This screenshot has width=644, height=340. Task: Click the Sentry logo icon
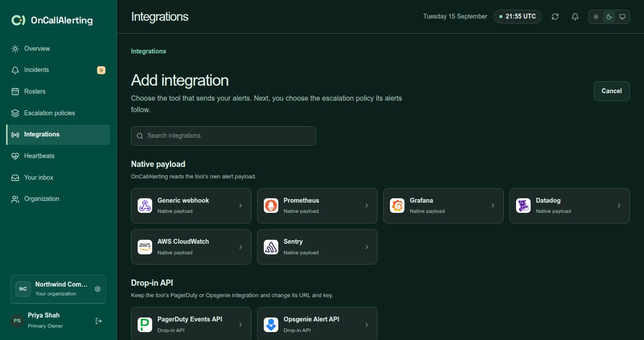pos(271,247)
